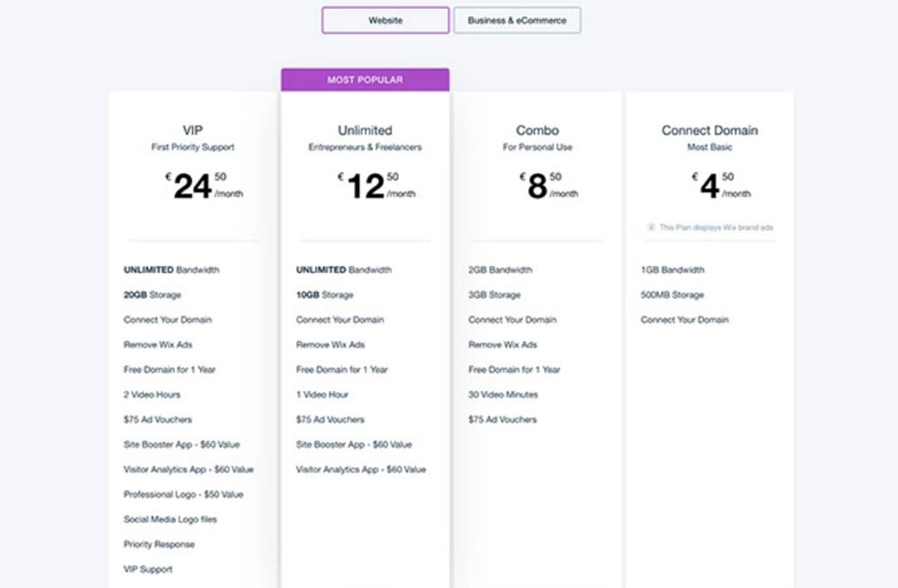Click 'This Plan displays Wix brand ads' note
Viewport: 898px width, 588px height.
[716, 227]
